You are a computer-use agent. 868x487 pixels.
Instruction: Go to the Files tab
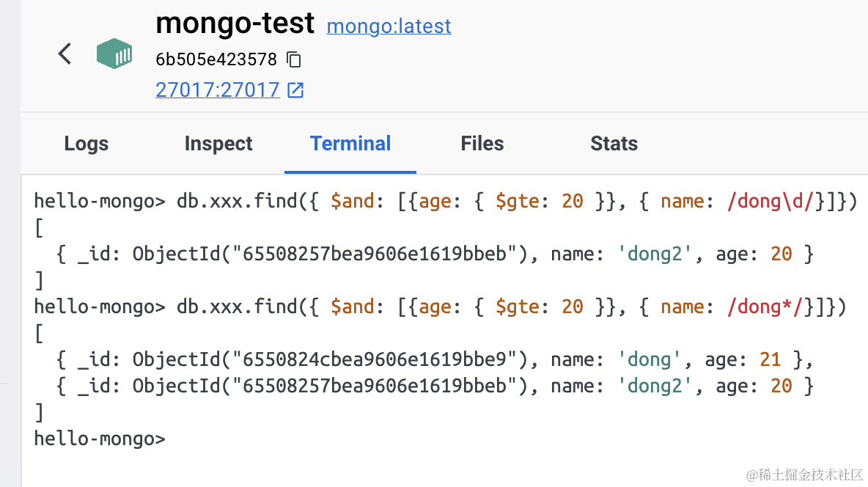click(x=482, y=144)
